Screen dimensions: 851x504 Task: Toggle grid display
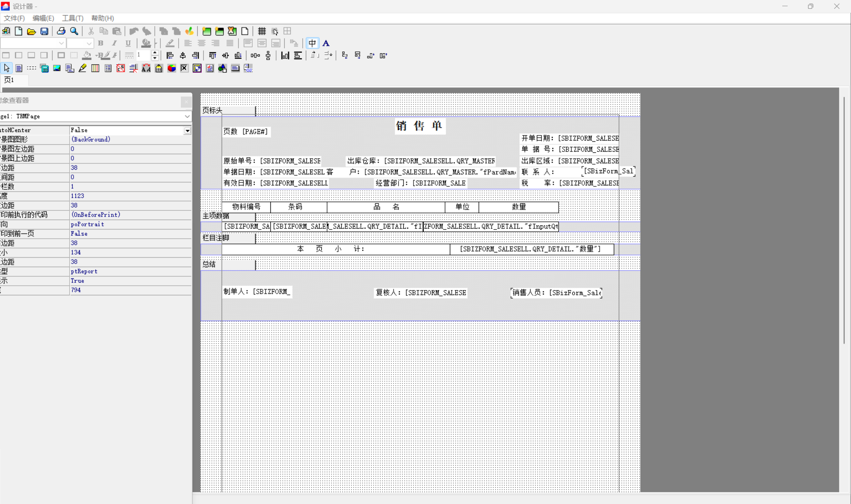[x=262, y=31]
